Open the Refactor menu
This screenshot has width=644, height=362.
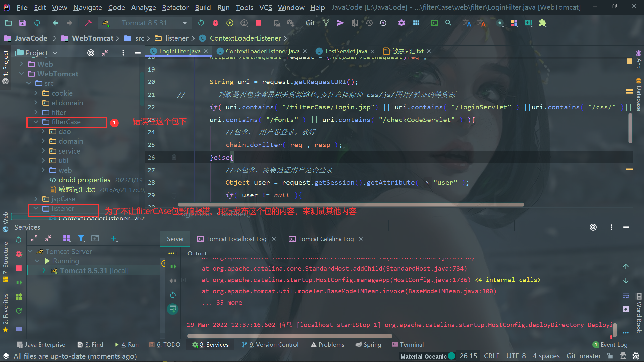(x=175, y=7)
